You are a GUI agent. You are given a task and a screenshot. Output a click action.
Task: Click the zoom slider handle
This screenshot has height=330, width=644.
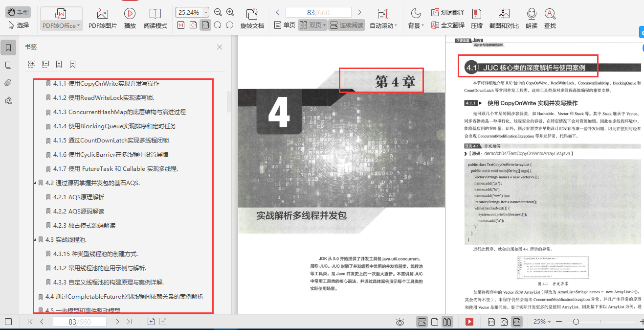point(576,322)
